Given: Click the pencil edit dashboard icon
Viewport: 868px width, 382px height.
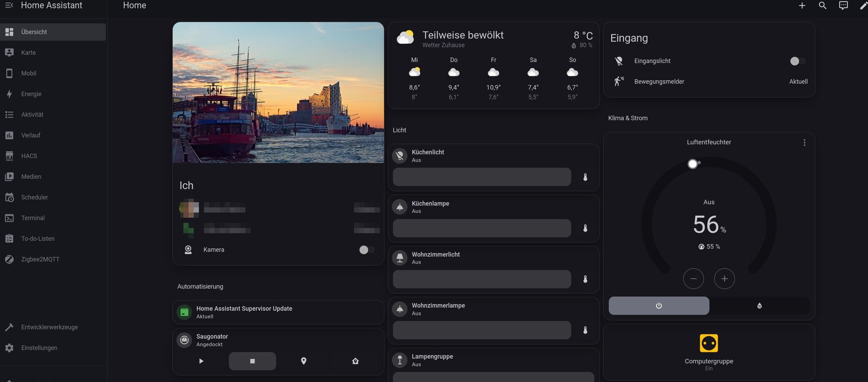Looking at the screenshot, I should click(863, 5).
